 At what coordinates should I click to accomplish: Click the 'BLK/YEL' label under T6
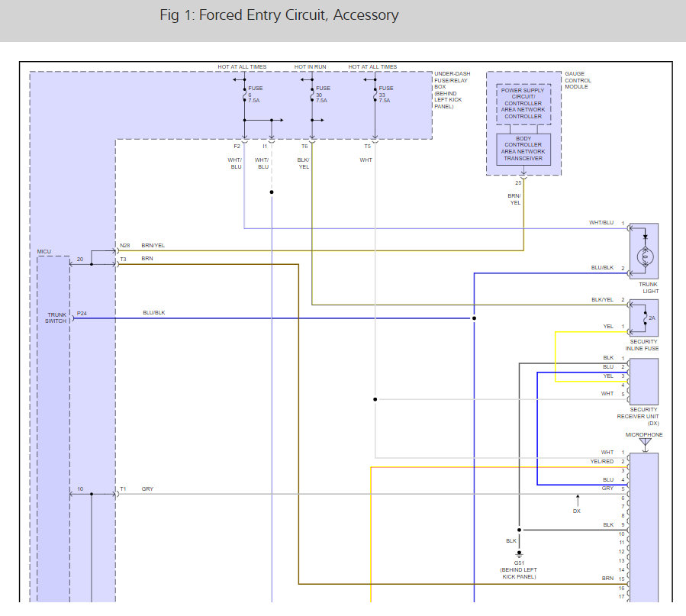(303, 163)
